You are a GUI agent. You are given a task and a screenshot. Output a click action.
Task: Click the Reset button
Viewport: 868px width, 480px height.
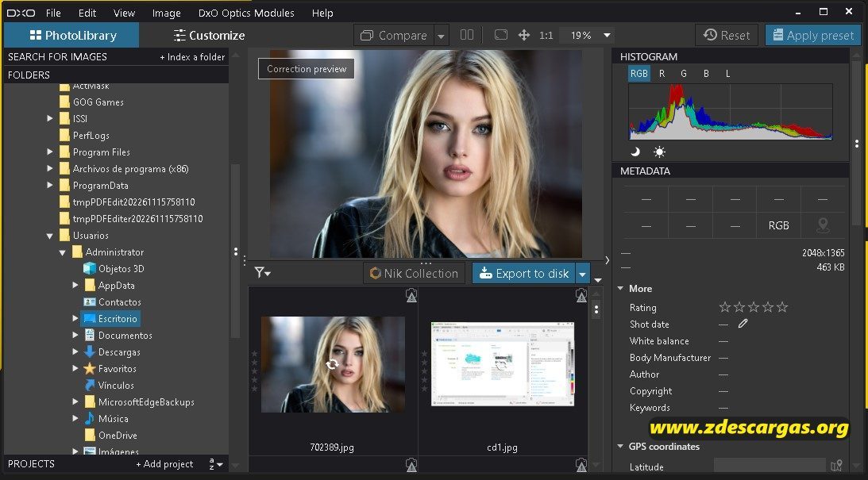click(x=727, y=35)
